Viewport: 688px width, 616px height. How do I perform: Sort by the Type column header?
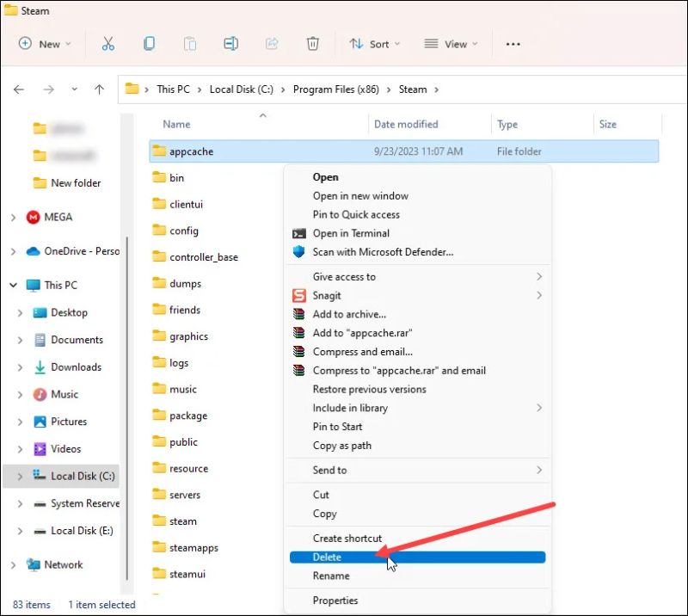click(x=507, y=124)
